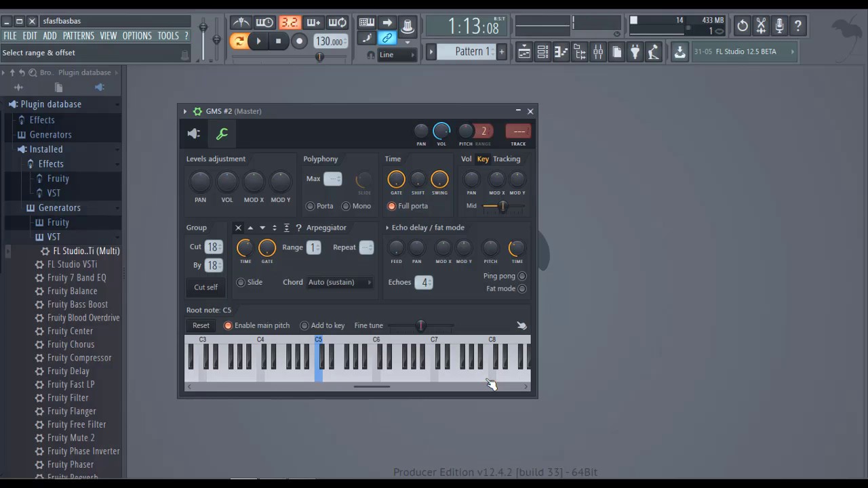Toggle pattern/song mode orange button

pos(239,41)
